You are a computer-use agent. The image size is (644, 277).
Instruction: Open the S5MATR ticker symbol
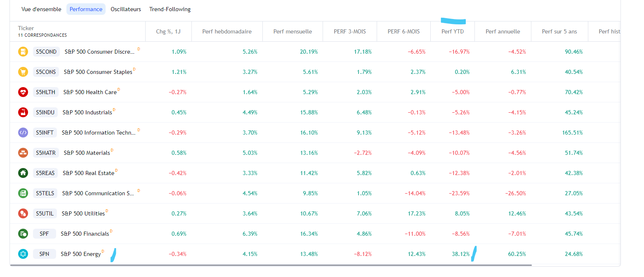[x=46, y=153]
